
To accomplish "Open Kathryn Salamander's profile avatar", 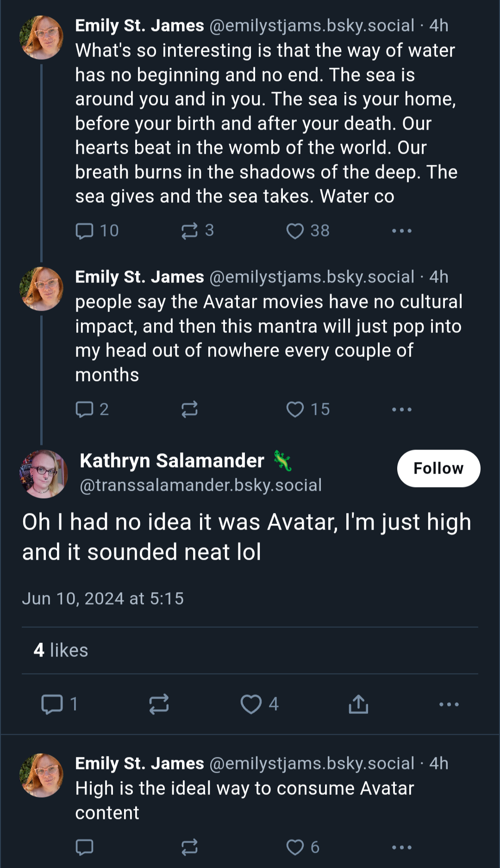I will click(x=44, y=474).
